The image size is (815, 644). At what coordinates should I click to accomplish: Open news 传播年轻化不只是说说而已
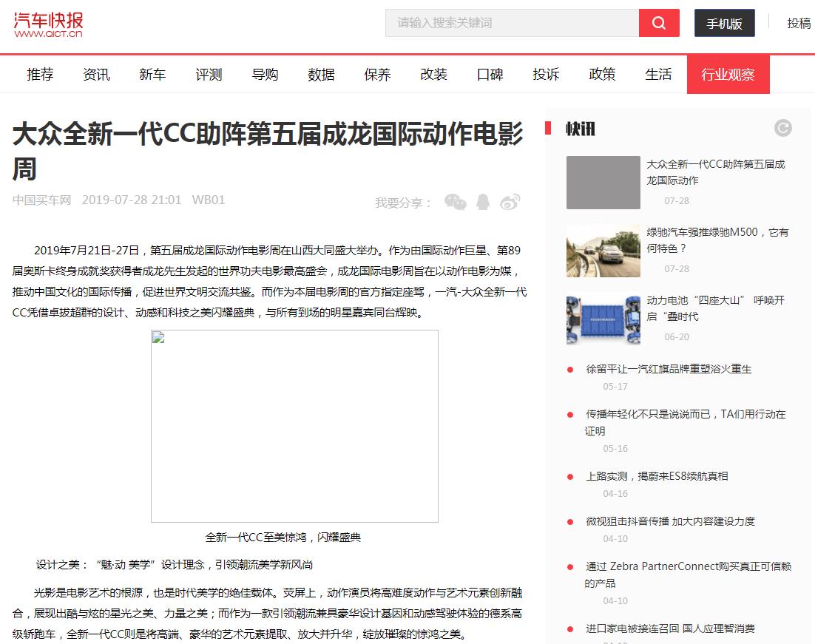pyautogui.click(x=685, y=422)
